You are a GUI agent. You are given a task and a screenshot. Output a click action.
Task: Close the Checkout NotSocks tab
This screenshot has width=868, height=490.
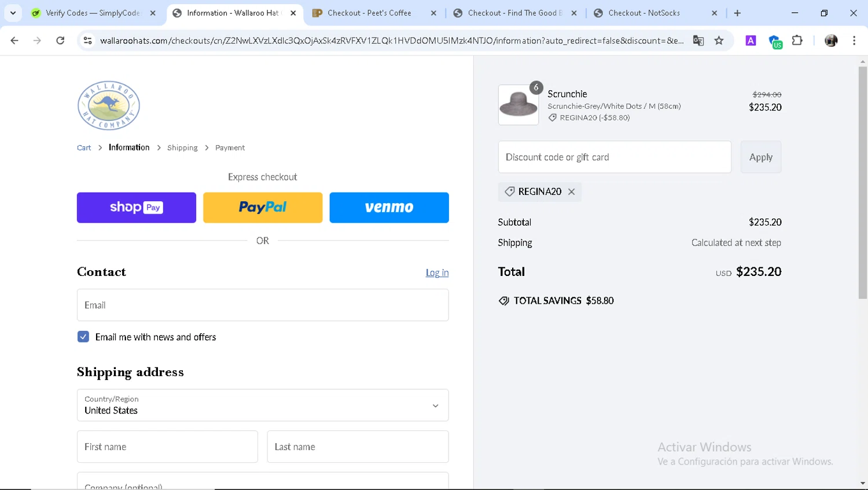pos(715,13)
